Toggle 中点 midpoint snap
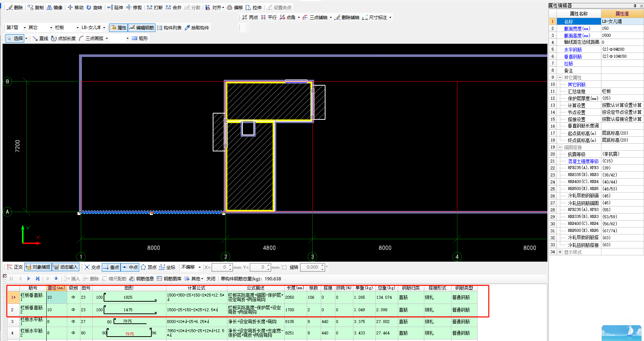Image resolution: width=644 pixels, height=341 pixels. click(x=130, y=267)
